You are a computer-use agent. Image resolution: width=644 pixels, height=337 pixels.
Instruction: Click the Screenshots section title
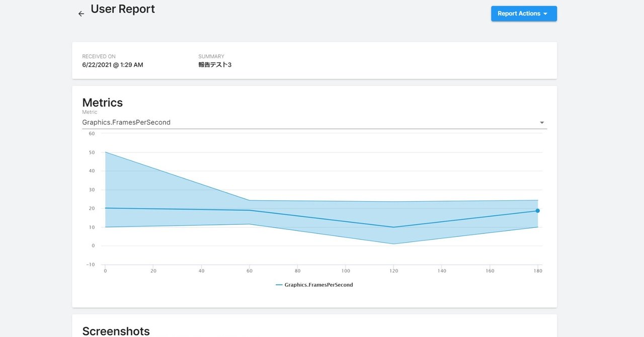[116, 330]
